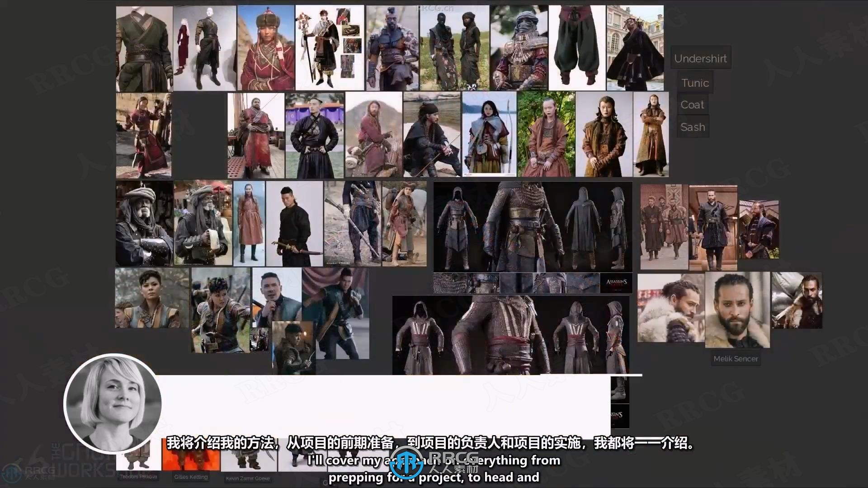Select the veiled armored figure image
The height and width of the screenshot is (488, 868).
click(x=519, y=48)
